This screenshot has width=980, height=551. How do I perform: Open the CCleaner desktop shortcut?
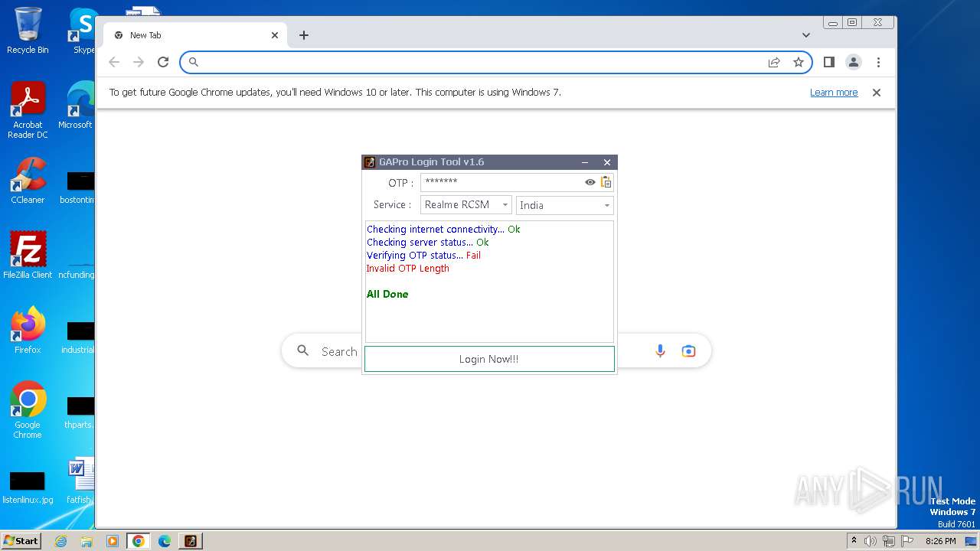pos(28,181)
